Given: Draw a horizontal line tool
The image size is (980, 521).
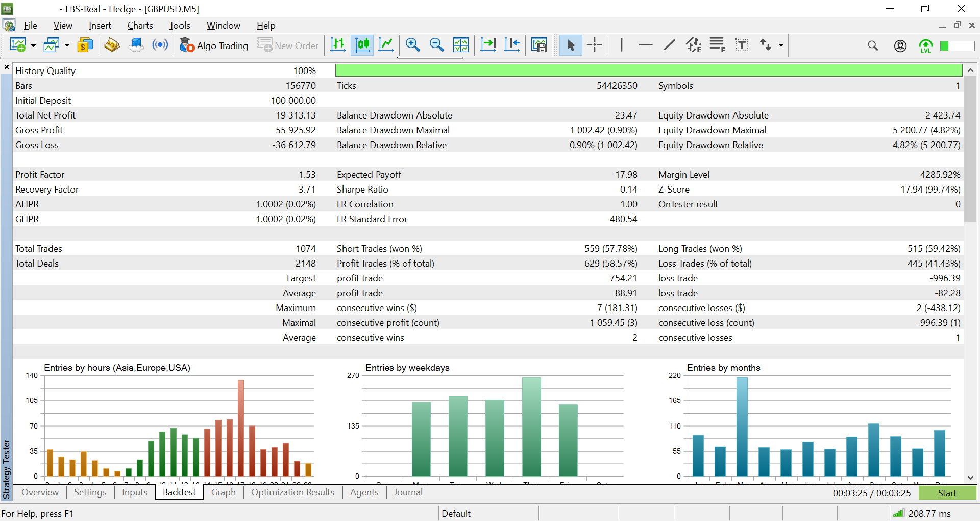Looking at the screenshot, I should (x=645, y=45).
